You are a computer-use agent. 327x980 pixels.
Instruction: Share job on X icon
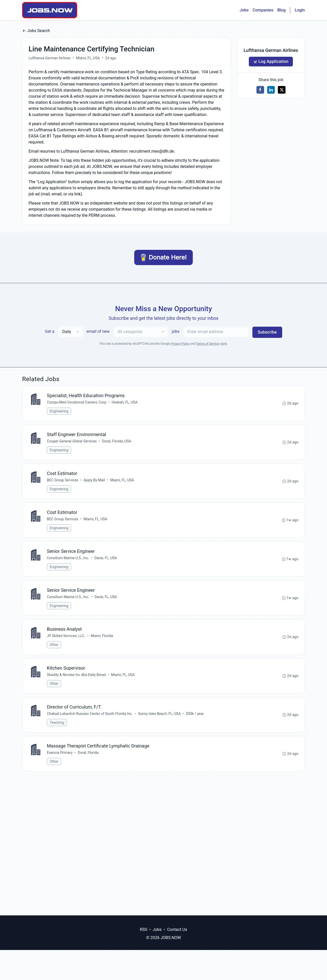(281, 90)
